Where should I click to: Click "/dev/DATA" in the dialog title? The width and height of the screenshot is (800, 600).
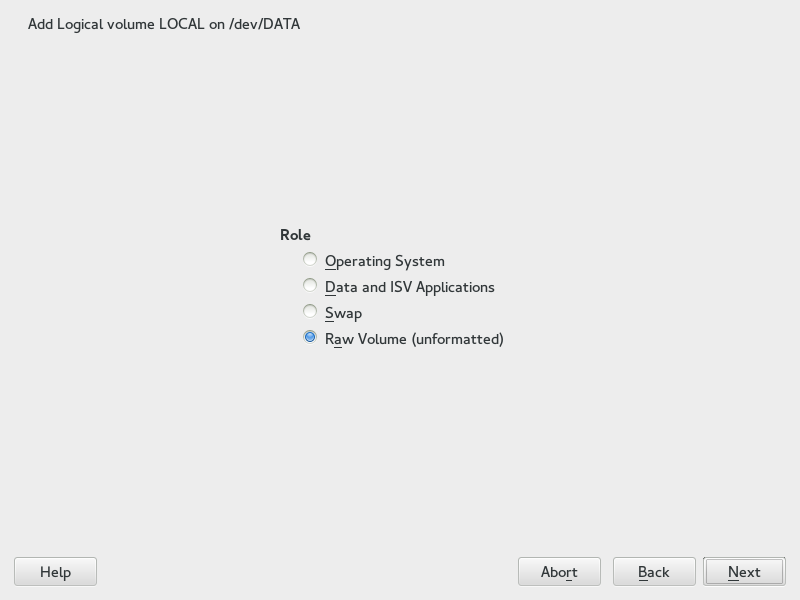tap(264, 24)
